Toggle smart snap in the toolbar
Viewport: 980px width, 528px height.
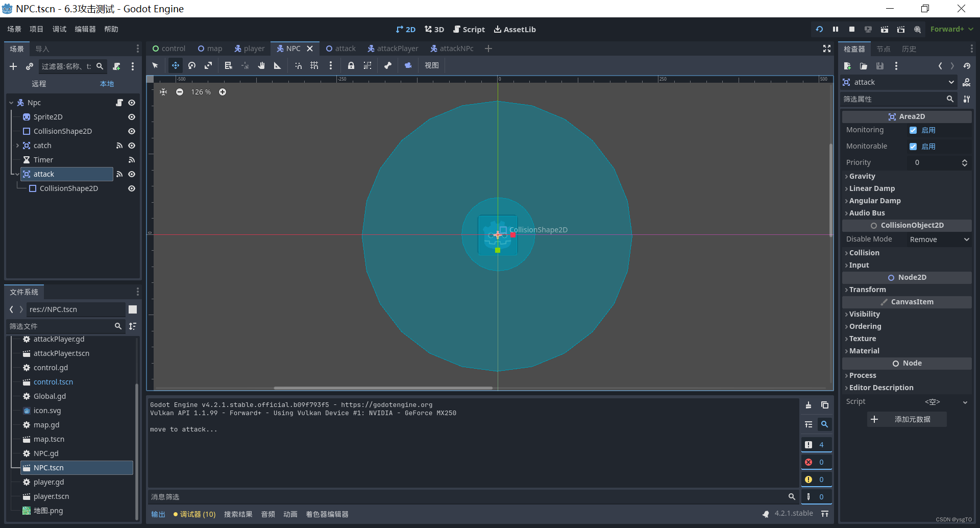[298, 65]
